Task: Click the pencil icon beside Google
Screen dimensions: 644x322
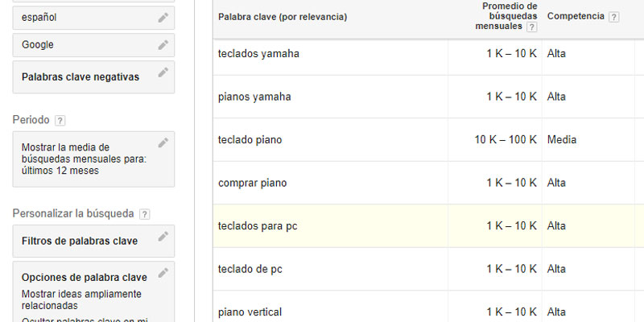Action: pyautogui.click(x=163, y=45)
